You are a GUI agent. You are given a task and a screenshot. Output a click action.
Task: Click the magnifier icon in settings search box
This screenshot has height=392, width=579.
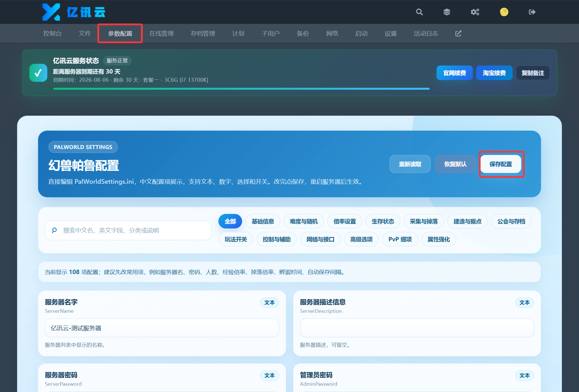pos(54,230)
